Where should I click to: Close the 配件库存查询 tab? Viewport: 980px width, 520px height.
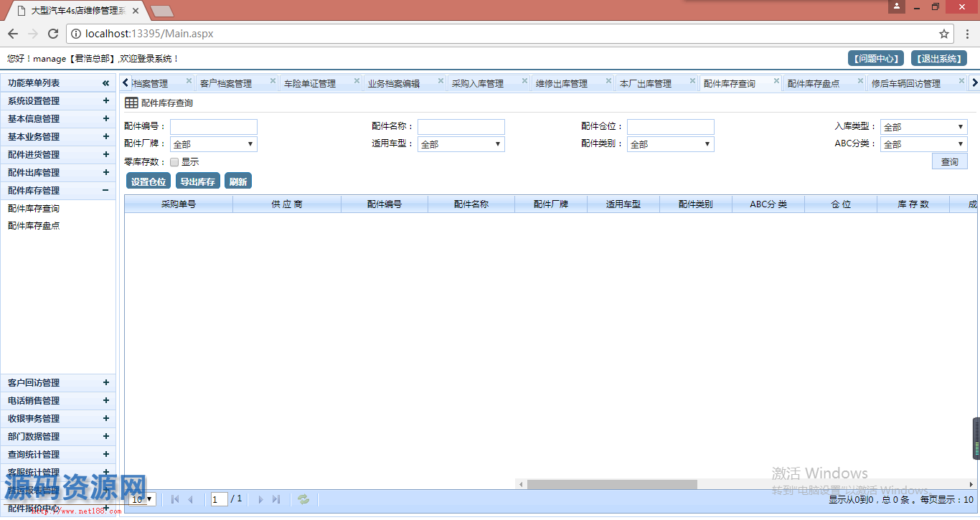776,81
